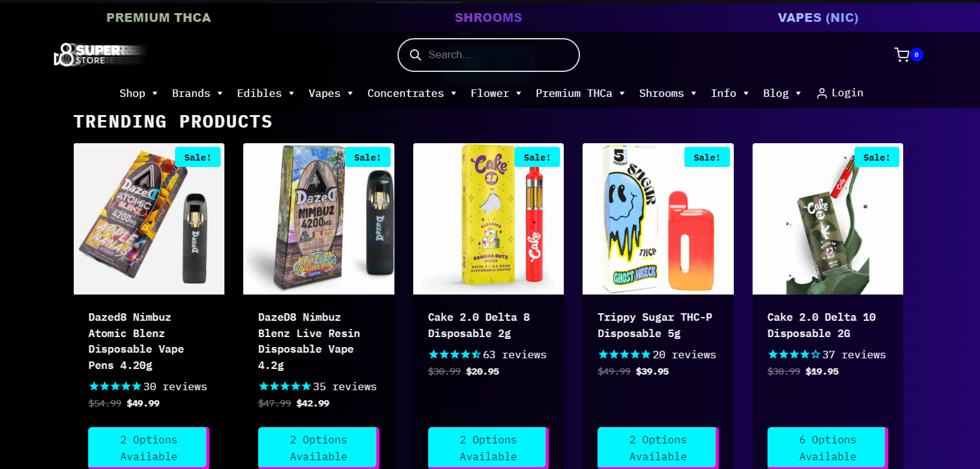Switch to the VAPES (NIC) top tab
This screenshot has height=469, width=980.
pyautogui.click(x=818, y=18)
